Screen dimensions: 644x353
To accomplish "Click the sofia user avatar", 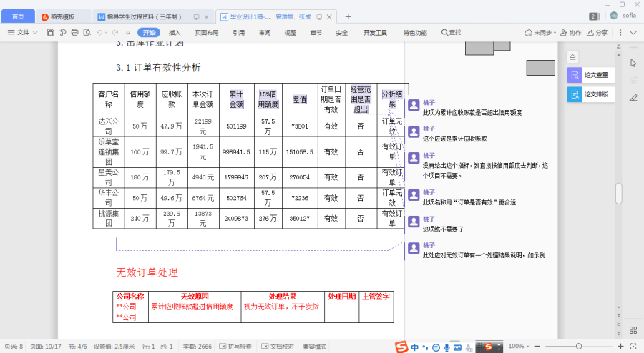I will click(x=614, y=15).
